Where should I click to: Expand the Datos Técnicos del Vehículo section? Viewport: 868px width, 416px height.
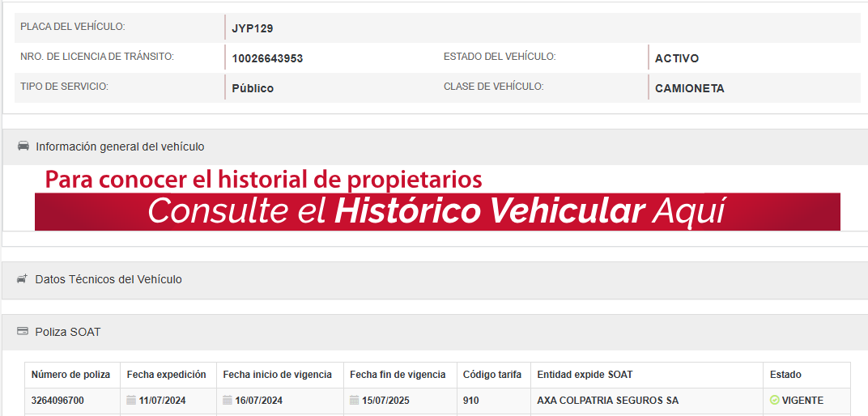108,279
